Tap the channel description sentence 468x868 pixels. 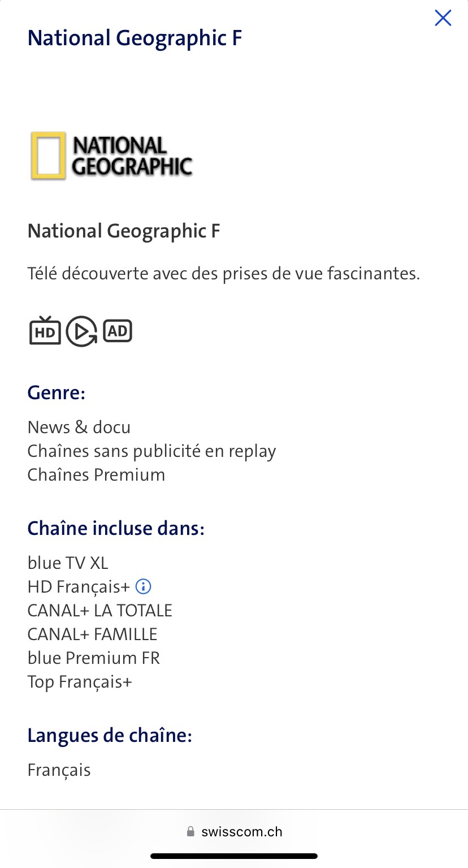224,274
